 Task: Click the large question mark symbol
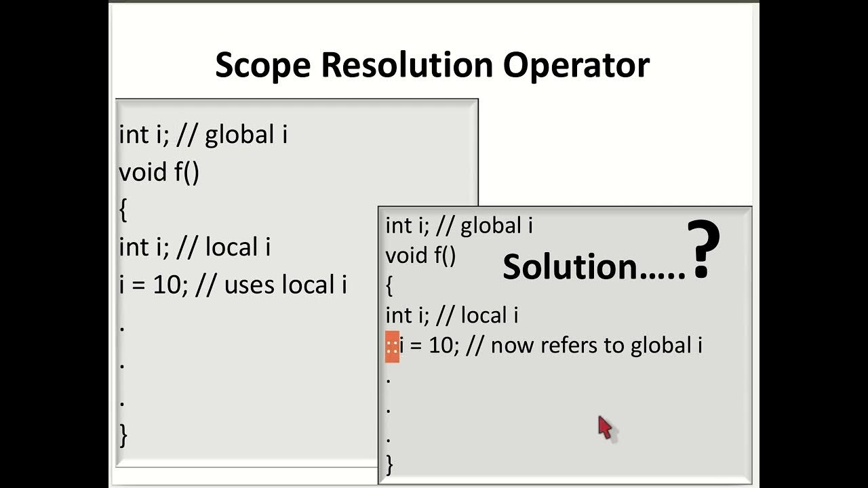[x=703, y=251]
